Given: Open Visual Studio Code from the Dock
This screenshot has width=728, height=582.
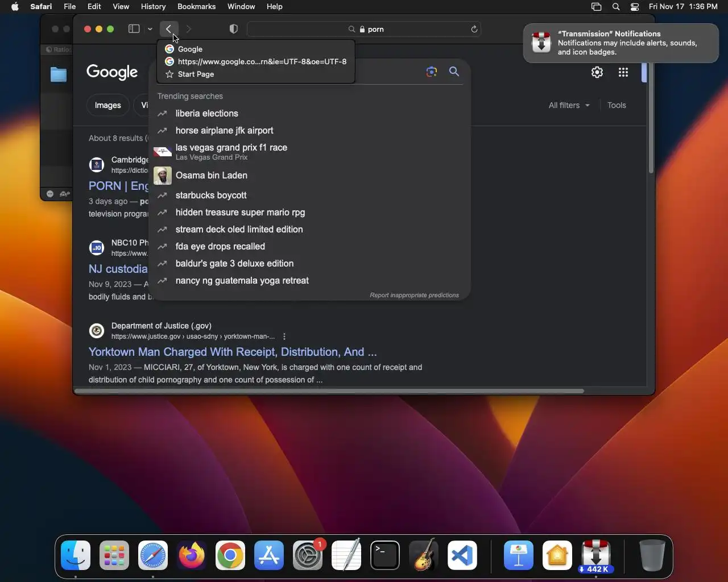Looking at the screenshot, I should (x=462, y=555).
